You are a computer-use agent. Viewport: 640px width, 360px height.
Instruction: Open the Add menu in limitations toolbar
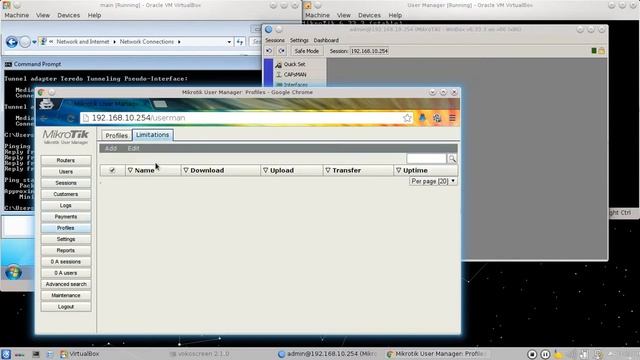coord(111,148)
